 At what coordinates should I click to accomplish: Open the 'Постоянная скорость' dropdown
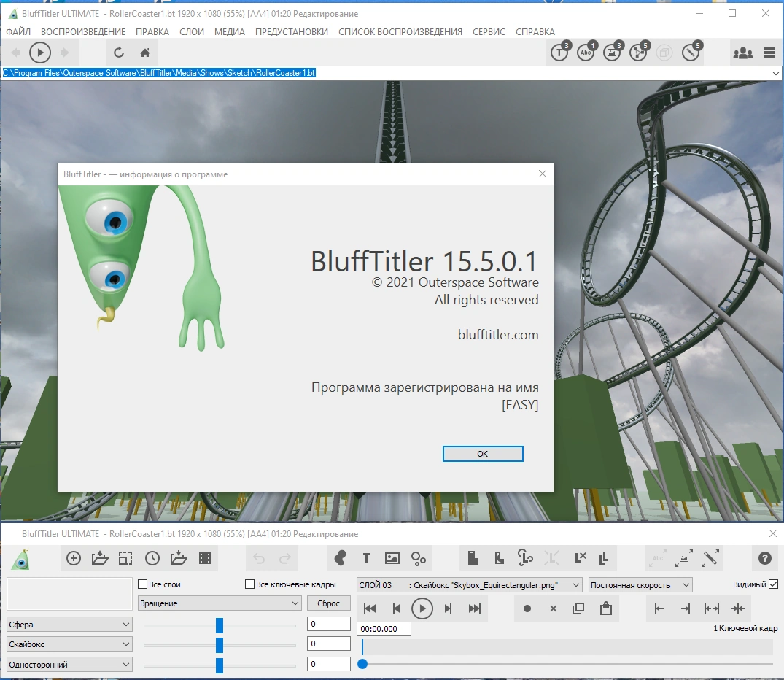click(x=640, y=585)
